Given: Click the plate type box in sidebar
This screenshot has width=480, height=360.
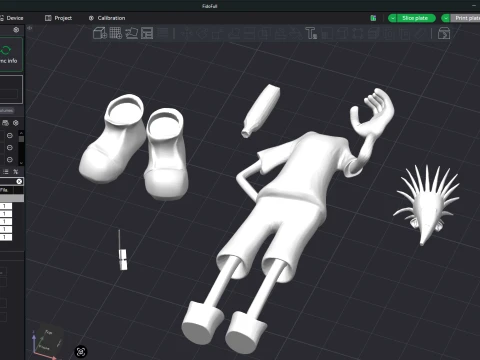Looking at the screenshot, I should click(11, 89).
